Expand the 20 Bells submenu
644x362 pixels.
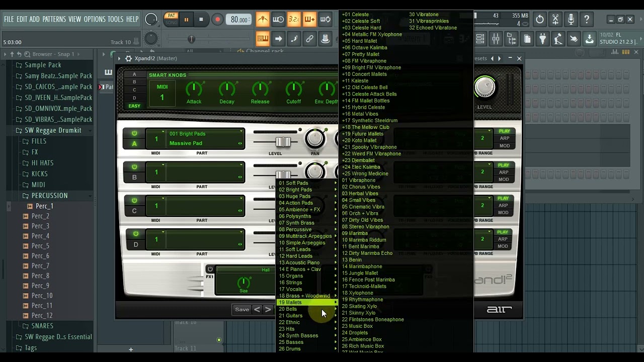pyautogui.click(x=307, y=309)
